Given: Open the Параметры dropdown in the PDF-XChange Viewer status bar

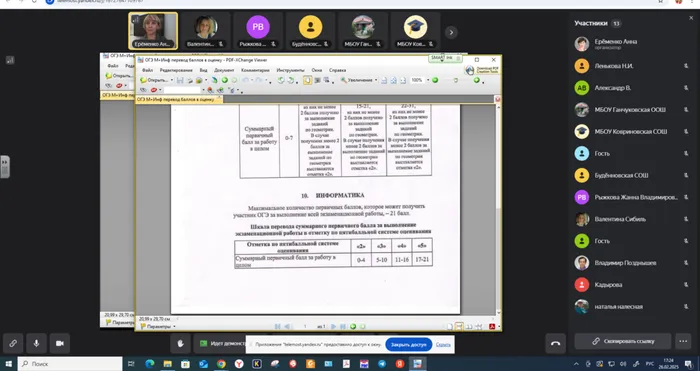Looking at the screenshot, I should coord(157,326).
